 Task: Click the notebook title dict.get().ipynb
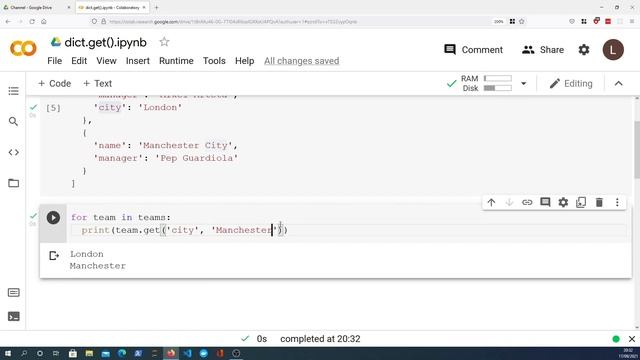tap(105, 42)
